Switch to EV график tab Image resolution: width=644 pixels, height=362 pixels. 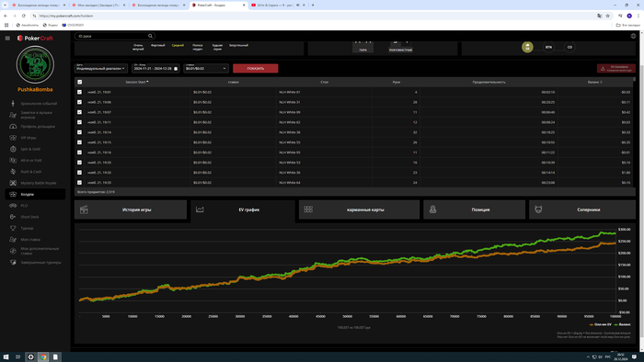243,209
